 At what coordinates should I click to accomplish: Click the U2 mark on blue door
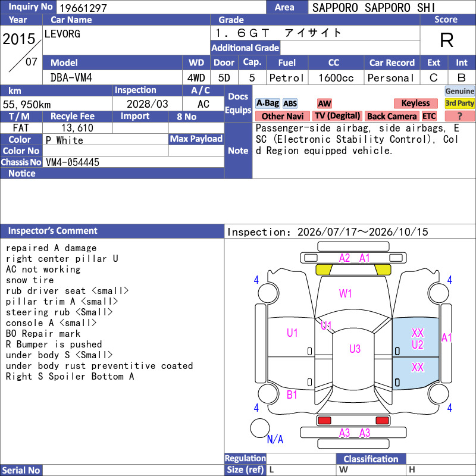click(418, 345)
